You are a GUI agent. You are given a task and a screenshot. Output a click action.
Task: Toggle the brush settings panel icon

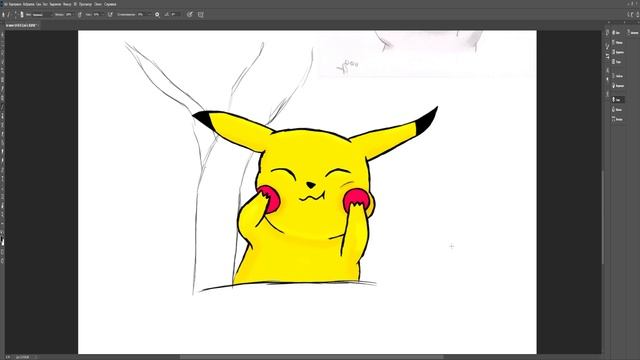click(22, 14)
